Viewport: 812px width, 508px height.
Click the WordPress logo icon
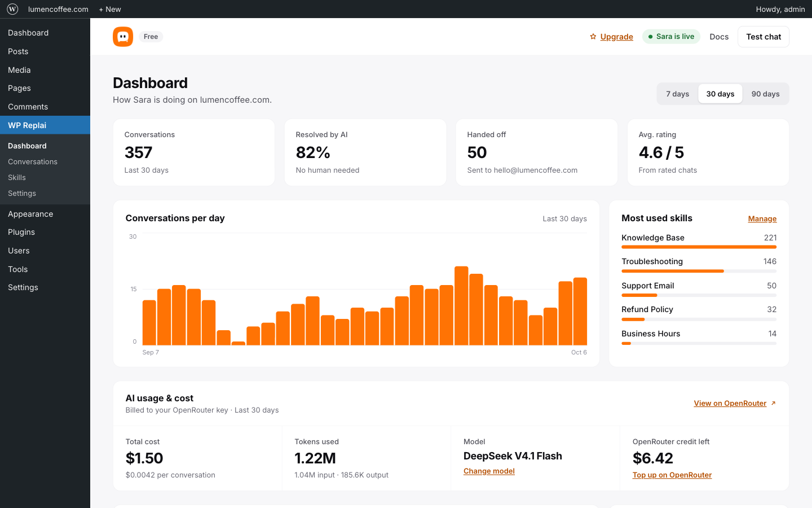point(12,9)
